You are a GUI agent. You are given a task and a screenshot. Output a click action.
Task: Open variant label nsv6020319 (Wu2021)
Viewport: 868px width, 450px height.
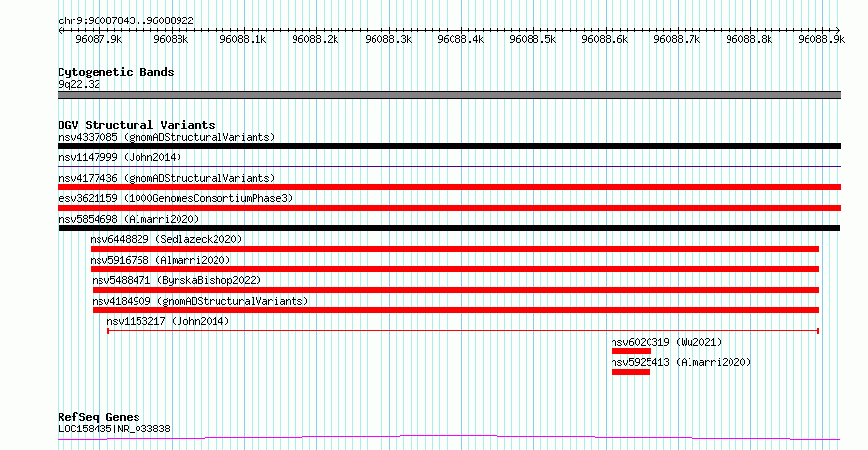(666, 342)
